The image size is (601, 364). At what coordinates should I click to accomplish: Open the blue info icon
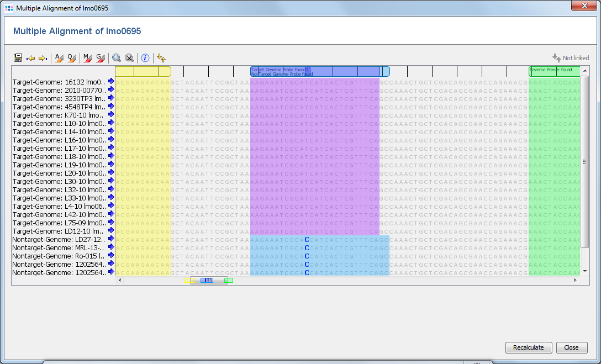click(x=145, y=58)
